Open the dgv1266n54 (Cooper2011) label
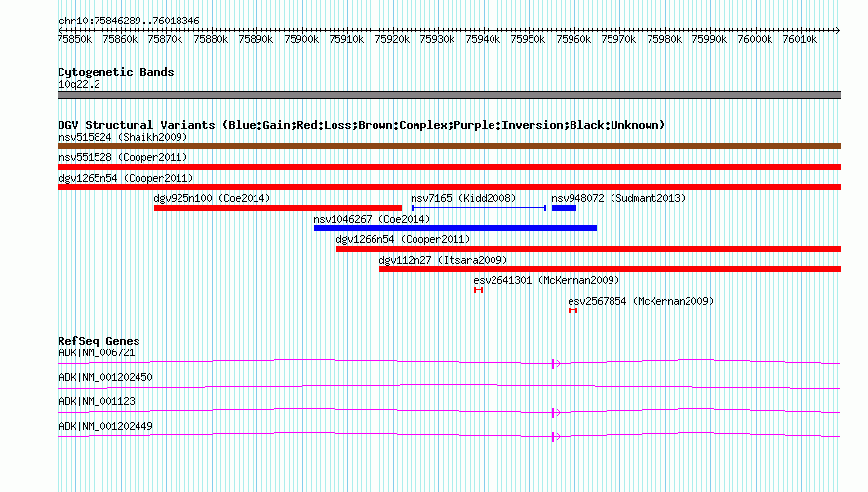The image size is (868, 492). coord(403,239)
